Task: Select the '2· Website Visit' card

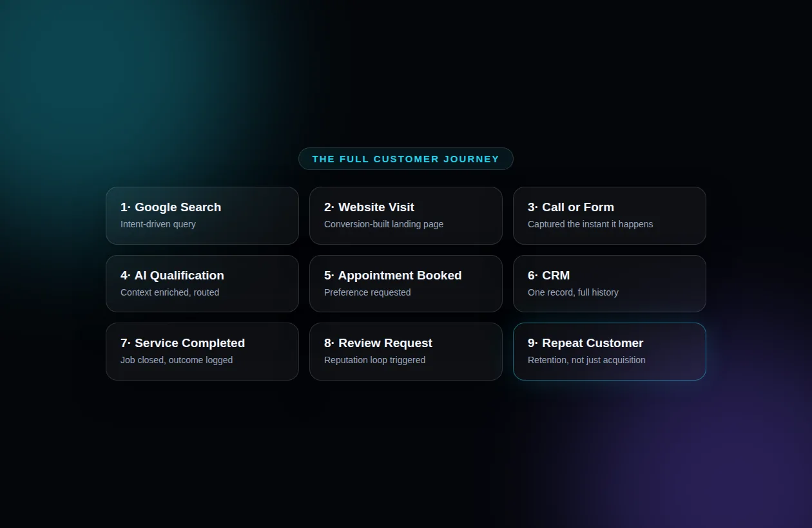Action: coord(406,216)
